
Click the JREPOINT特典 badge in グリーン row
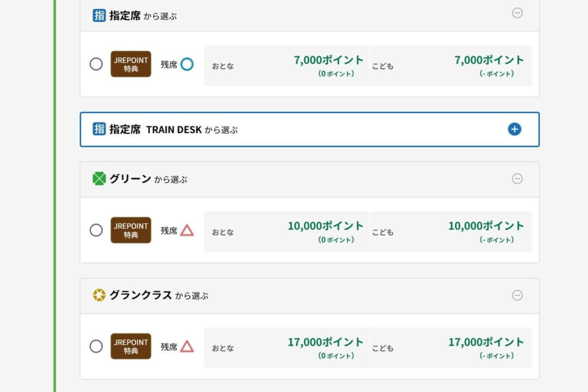point(131,230)
